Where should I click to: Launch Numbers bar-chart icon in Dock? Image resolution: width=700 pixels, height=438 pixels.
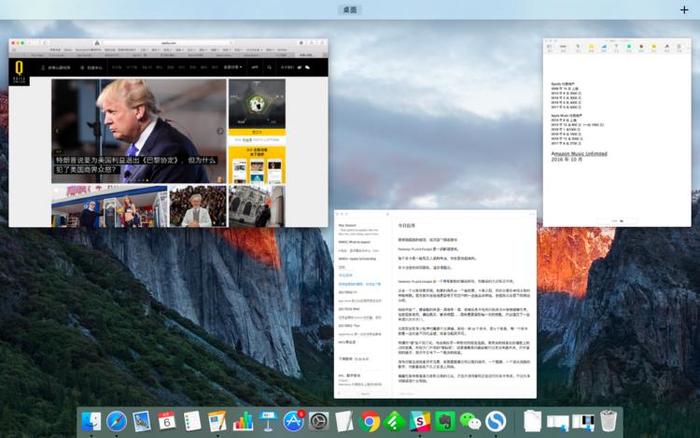pyautogui.click(x=242, y=421)
